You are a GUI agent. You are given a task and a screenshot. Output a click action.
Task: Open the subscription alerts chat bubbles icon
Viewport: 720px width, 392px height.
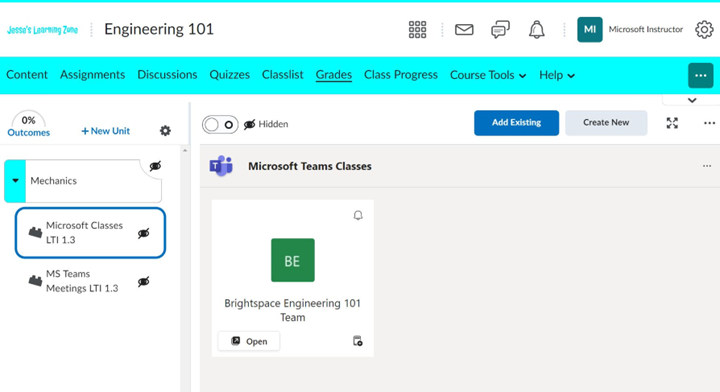point(500,29)
